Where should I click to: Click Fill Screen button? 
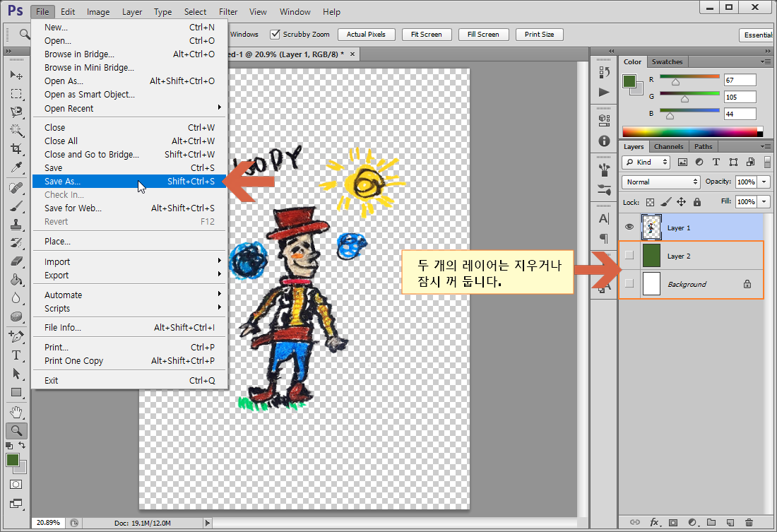point(483,34)
